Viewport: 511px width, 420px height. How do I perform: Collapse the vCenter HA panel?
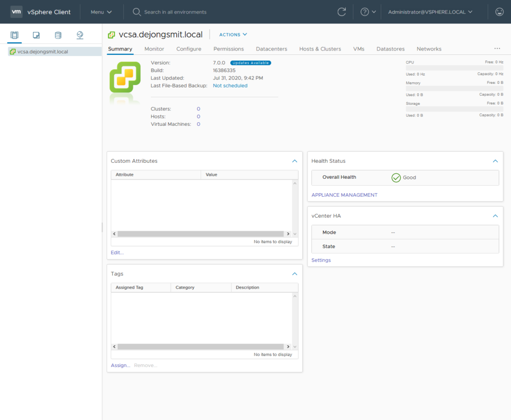click(x=496, y=216)
